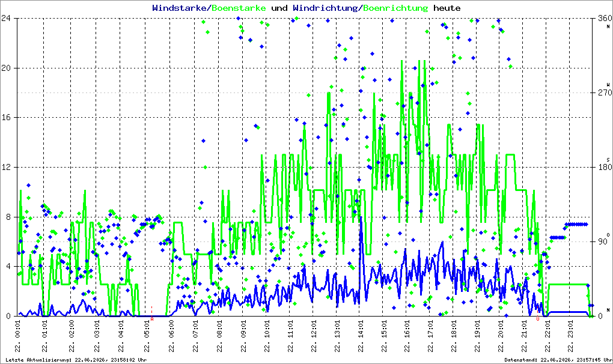Select the 180 degree label on the right axis

point(605,167)
